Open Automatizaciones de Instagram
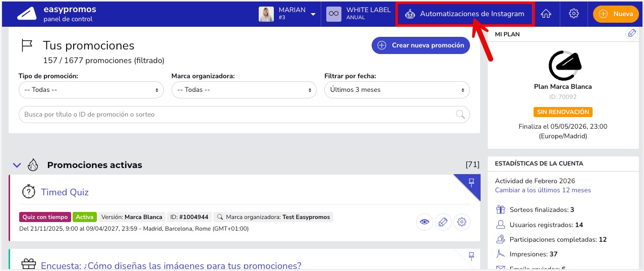The image size is (644, 271). 464,14
